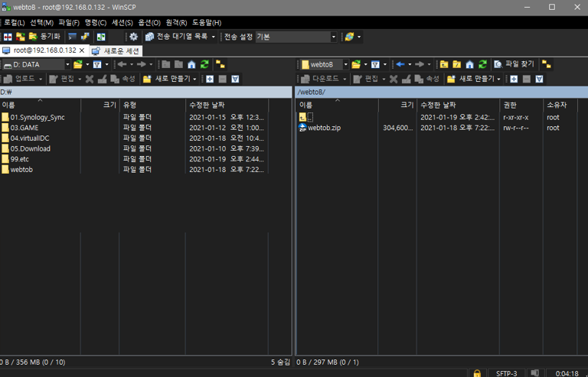The width and height of the screenshot is (588, 377).
Task: Open the 세션(S) menu
Action: click(x=122, y=22)
